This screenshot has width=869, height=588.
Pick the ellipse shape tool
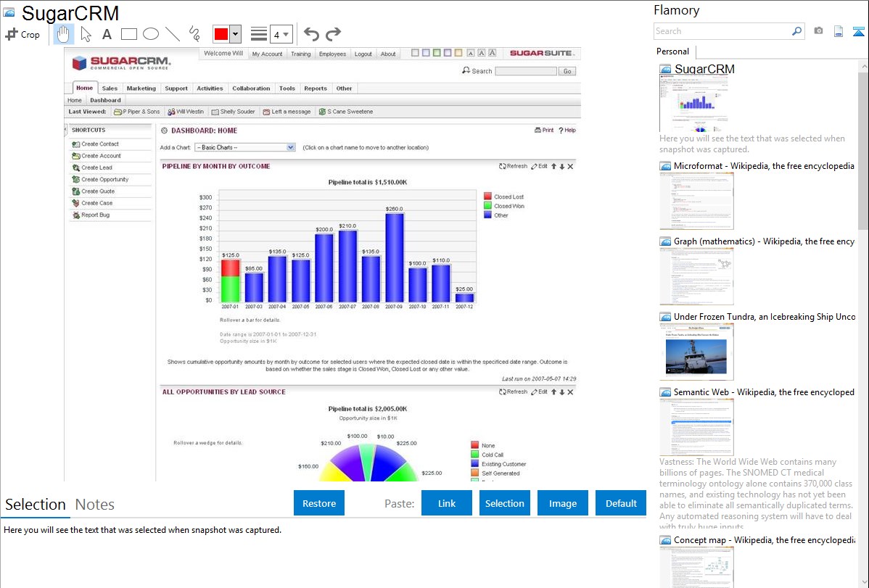tap(150, 34)
